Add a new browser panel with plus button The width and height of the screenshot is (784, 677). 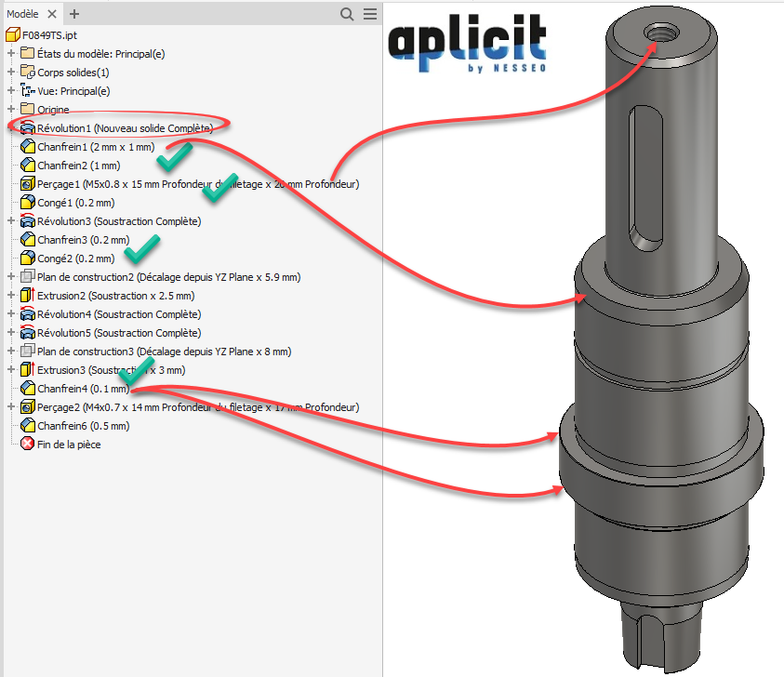[74, 14]
